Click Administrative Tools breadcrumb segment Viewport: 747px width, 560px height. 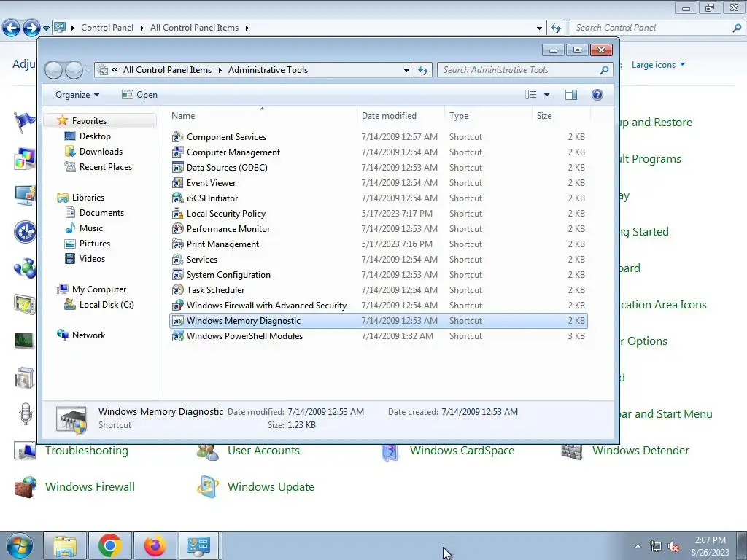(x=268, y=70)
